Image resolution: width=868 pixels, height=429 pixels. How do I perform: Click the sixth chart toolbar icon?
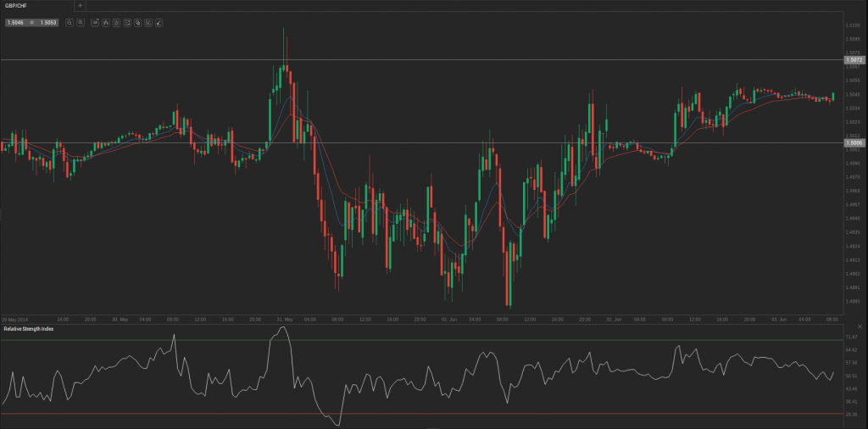click(126, 23)
